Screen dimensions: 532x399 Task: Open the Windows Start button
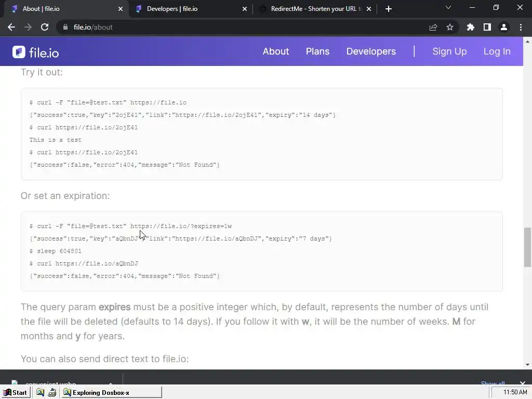pos(15,393)
